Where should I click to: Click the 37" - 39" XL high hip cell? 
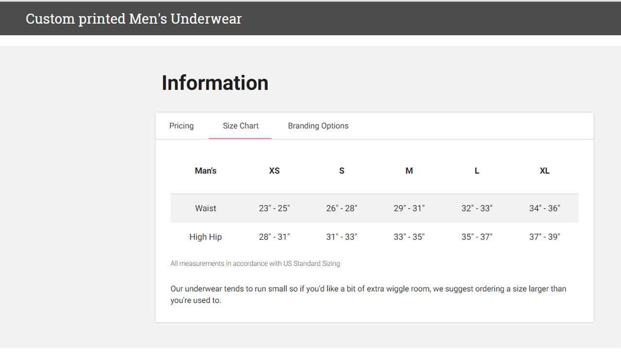click(544, 237)
